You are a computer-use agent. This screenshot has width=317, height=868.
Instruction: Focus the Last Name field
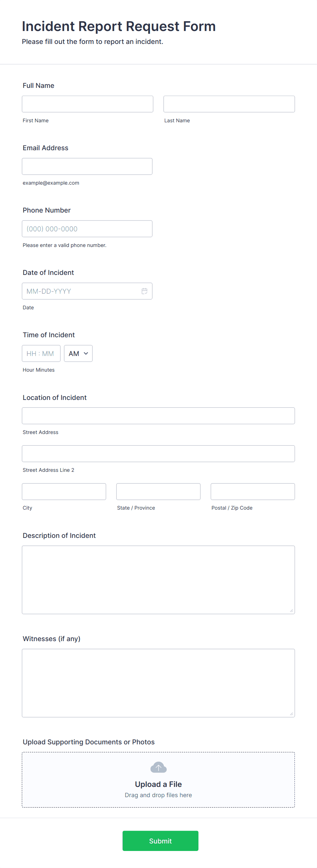[x=229, y=104]
